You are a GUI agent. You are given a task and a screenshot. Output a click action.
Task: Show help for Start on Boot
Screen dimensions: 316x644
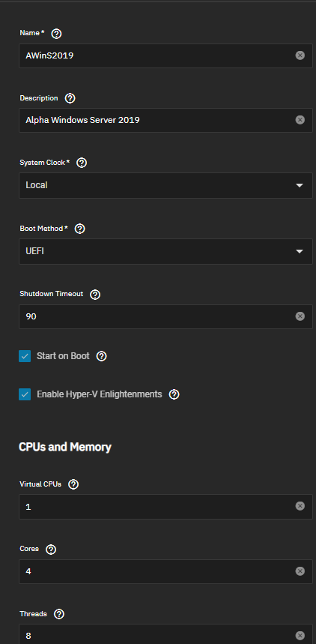pos(101,356)
